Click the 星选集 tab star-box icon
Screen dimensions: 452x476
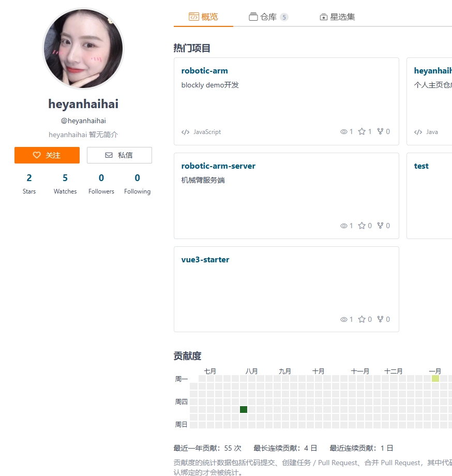pyautogui.click(x=323, y=17)
